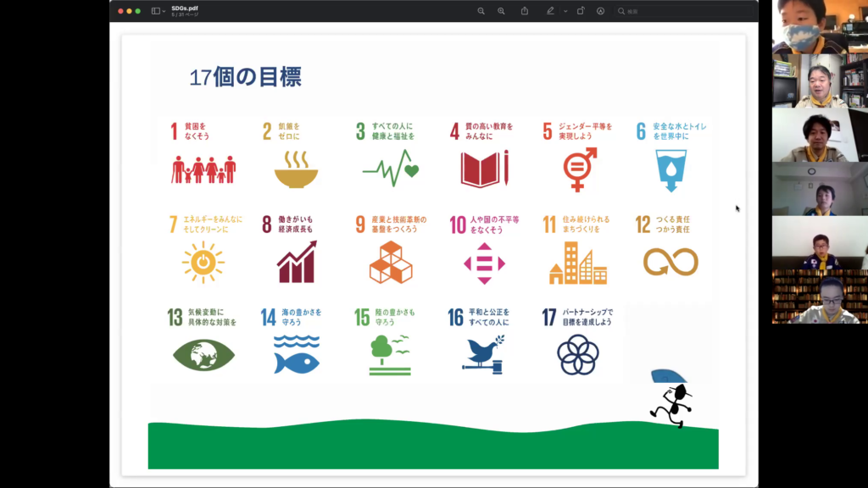
Task: Click the text つくる責任つかう責任
Action: (672, 224)
